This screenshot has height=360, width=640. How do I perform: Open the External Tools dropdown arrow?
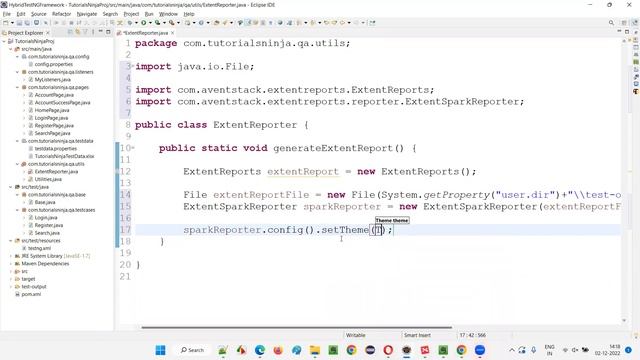click(178, 23)
